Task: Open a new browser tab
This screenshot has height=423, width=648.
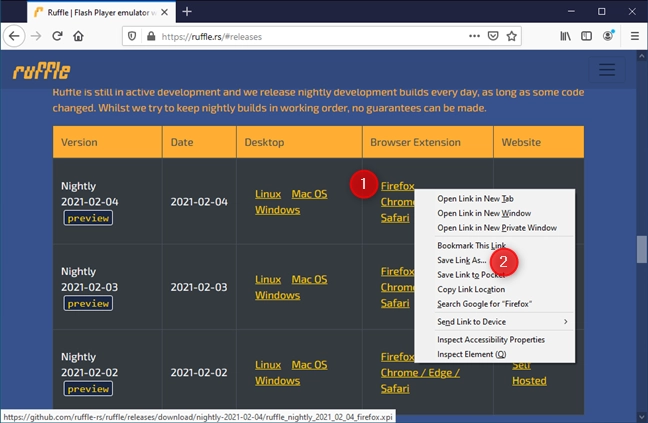Action: [x=187, y=12]
